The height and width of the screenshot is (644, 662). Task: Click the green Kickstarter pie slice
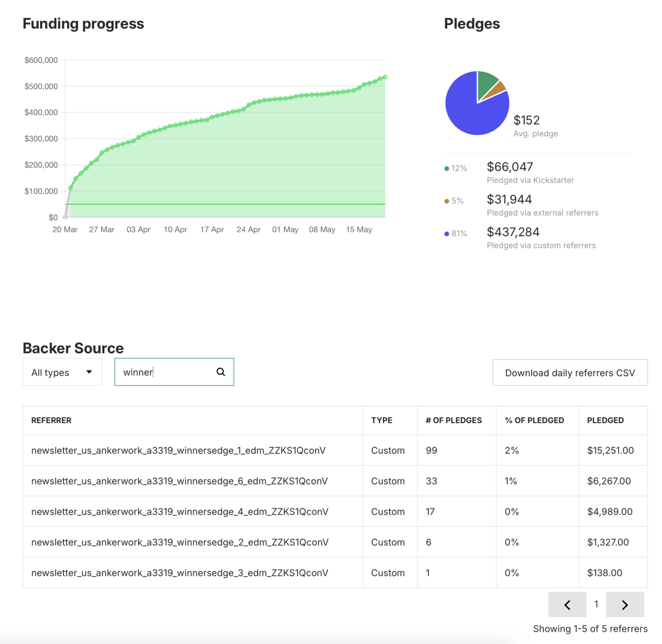pyautogui.click(x=486, y=83)
